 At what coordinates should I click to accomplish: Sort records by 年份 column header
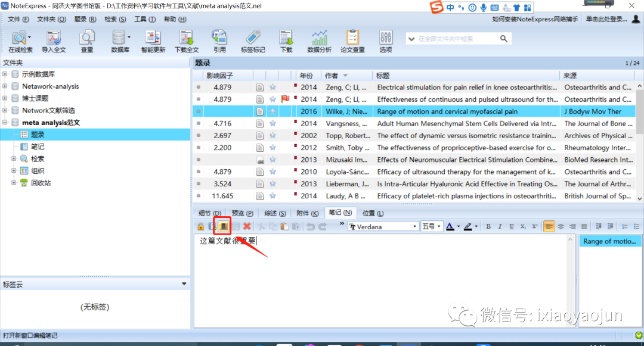[306, 76]
